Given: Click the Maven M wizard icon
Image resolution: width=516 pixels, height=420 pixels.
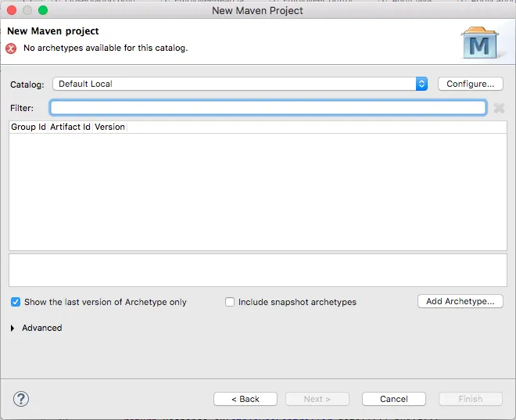Looking at the screenshot, I should pyautogui.click(x=480, y=43).
